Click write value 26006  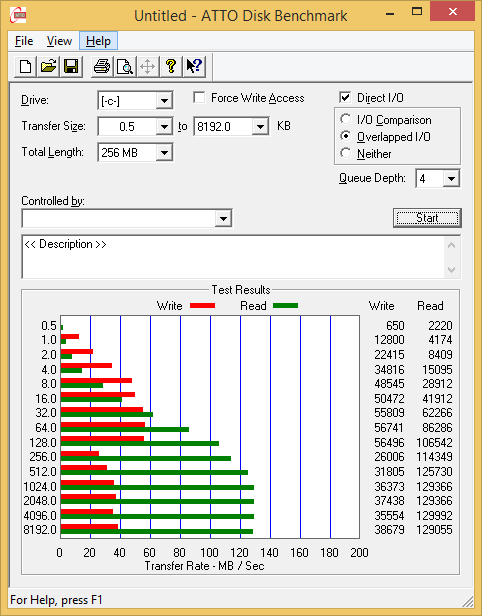389,457
